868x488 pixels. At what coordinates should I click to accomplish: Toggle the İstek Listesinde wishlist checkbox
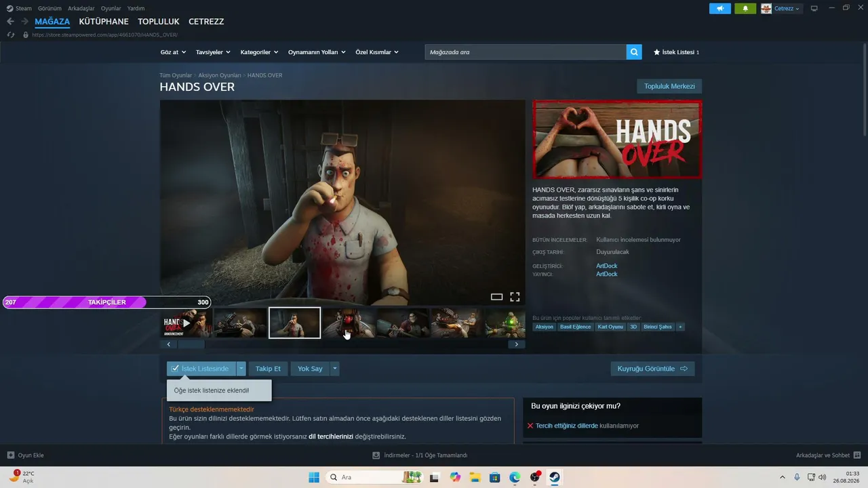(176, 369)
